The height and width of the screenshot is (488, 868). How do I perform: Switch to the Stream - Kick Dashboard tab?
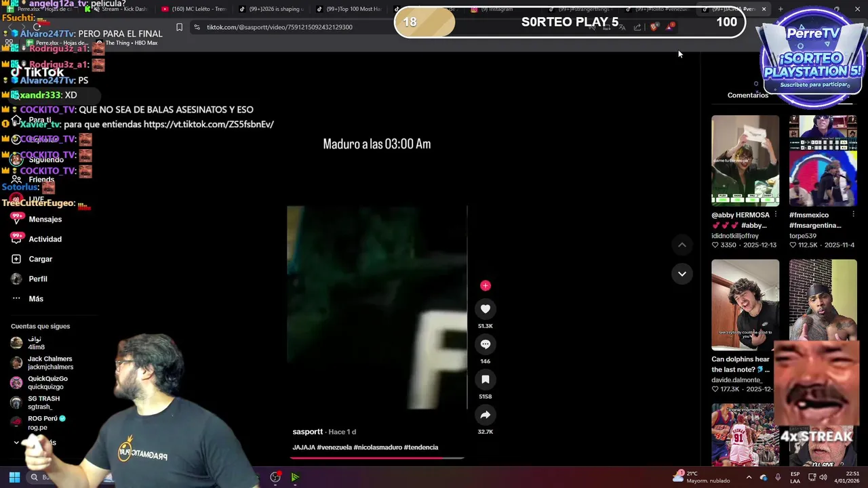pyautogui.click(x=119, y=9)
